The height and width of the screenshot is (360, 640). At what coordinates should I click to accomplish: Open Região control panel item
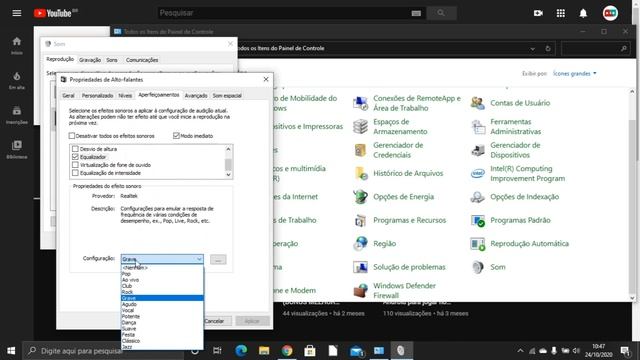[x=375, y=244]
